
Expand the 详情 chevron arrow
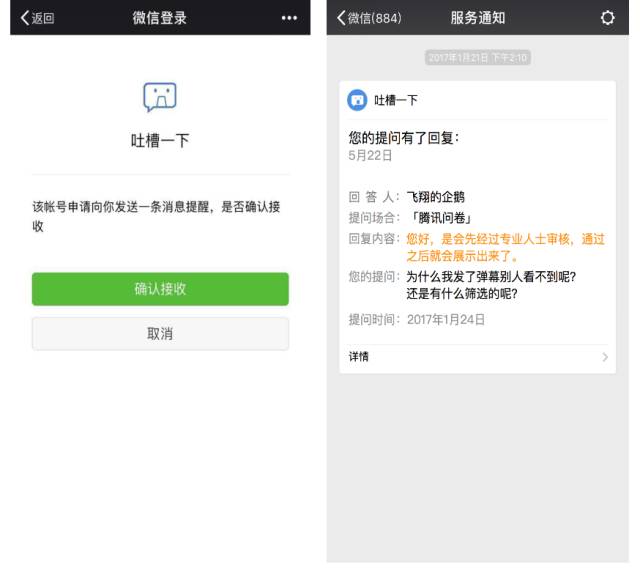605,357
